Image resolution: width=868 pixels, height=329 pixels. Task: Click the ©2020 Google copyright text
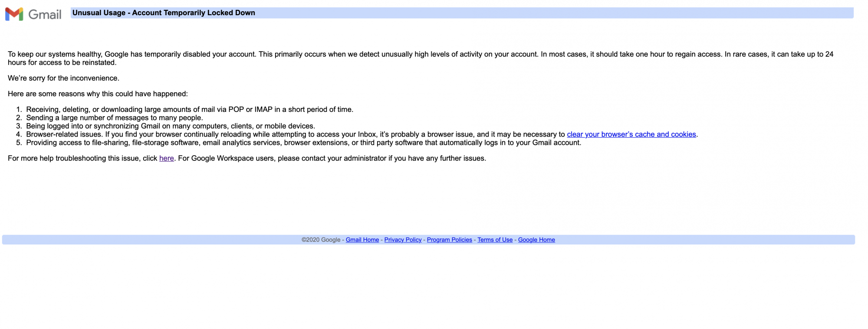click(321, 240)
